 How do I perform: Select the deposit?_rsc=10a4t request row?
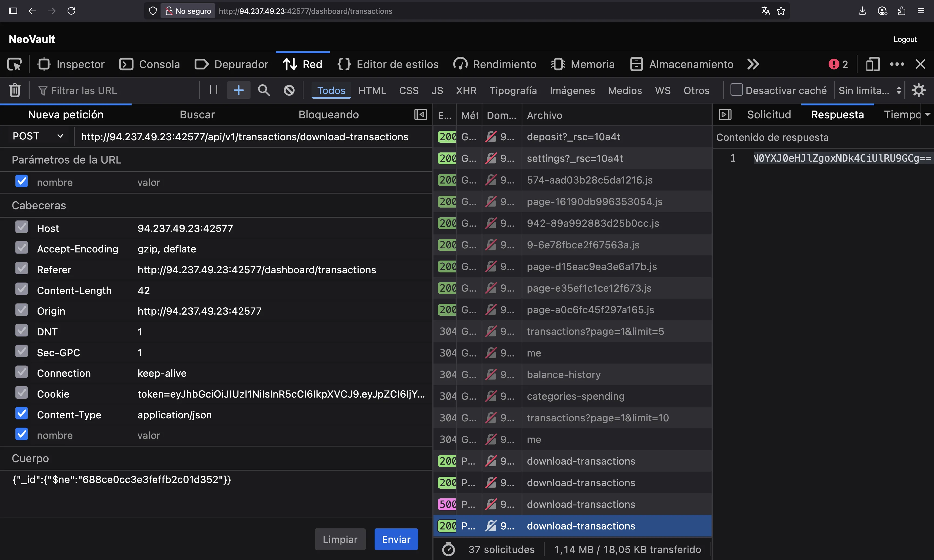click(572, 137)
